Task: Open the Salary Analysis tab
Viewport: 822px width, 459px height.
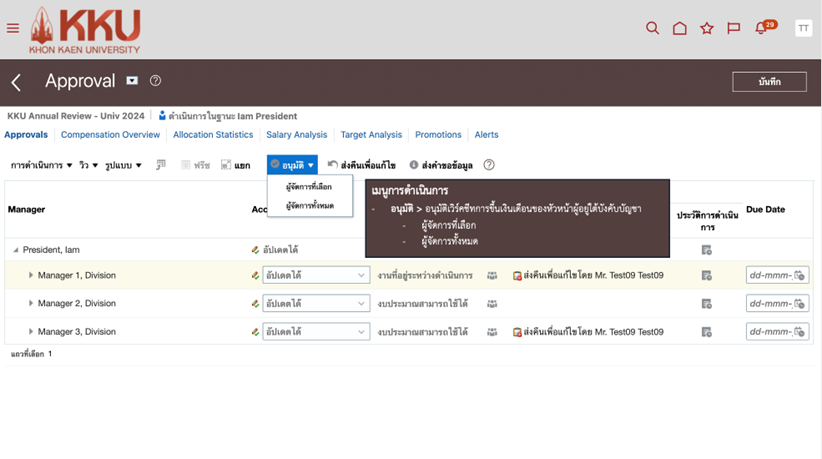Action: pyautogui.click(x=296, y=135)
